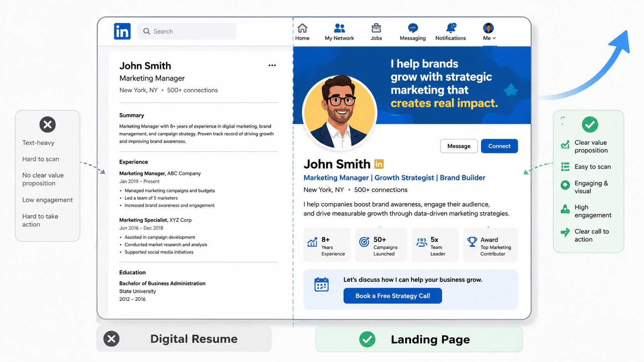This screenshot has height=362, width=644.
Task: Click the Search input field
Action: point(187,31)
